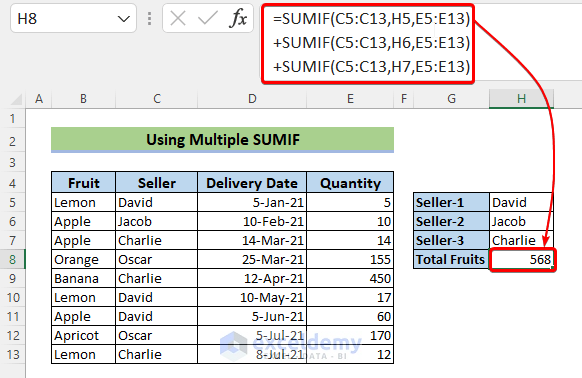This screenshot has width=582, height=378.
Task: Click the Seller-1 value cell David
Action: [521, 202]
